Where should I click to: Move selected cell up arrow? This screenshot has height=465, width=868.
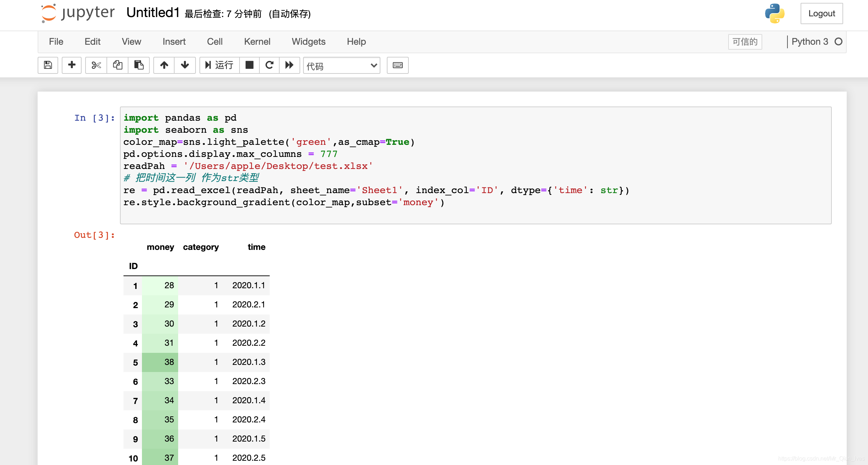pyautogui.click(x=164, y=65)
